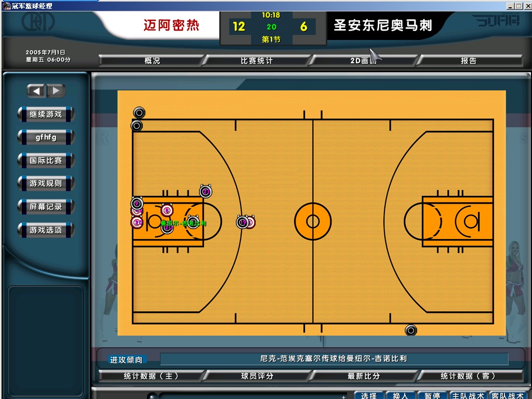The image size is (532, 399).
Task: Click the 继续游戏 continue game button
Action: pos(46,114)
